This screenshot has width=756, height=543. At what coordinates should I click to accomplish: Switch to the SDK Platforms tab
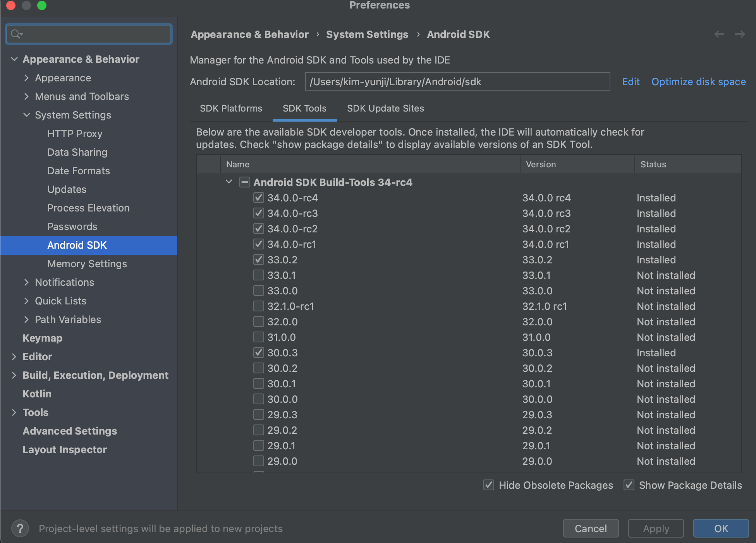(x=231, y=108)
